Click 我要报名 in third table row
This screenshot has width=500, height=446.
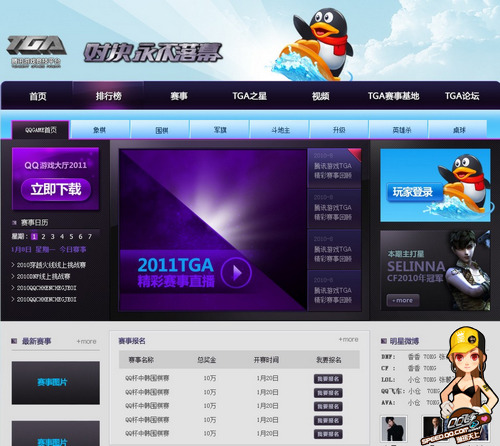(328, 406)
